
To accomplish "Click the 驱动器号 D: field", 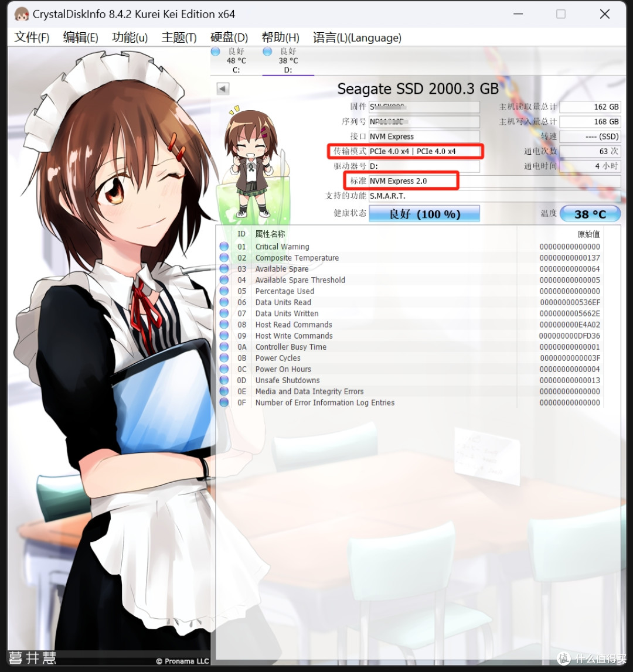I will tap(424, 166).
